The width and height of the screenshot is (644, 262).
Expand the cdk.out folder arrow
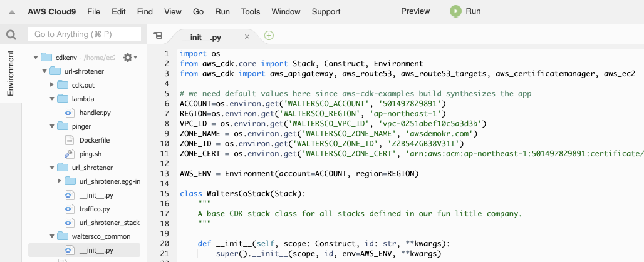52,85
